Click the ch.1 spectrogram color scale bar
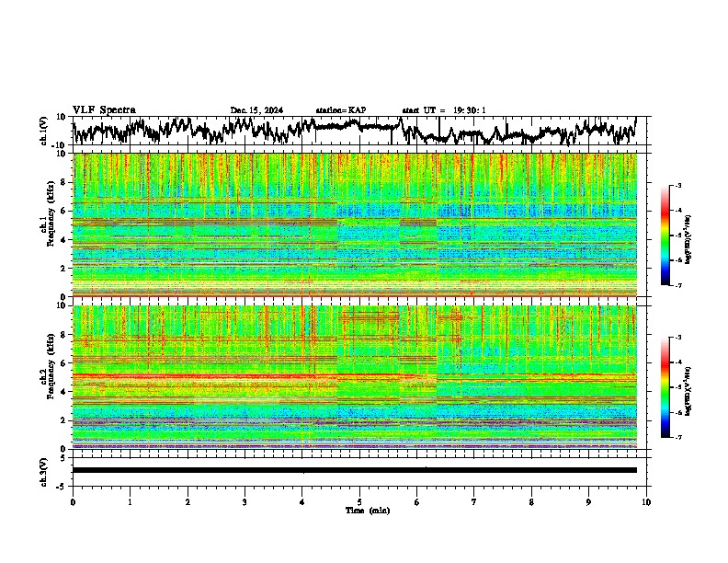The image size is (728, 563). (x=665, y=236)
